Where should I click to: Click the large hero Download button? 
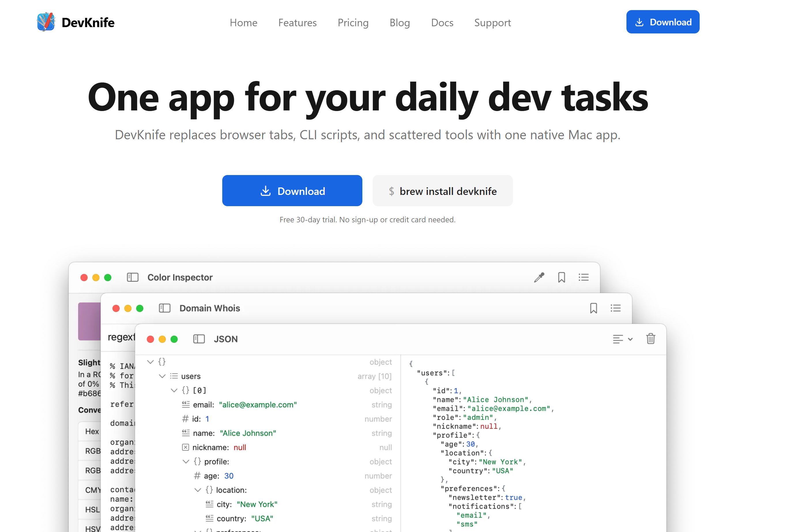click(292, 191)
